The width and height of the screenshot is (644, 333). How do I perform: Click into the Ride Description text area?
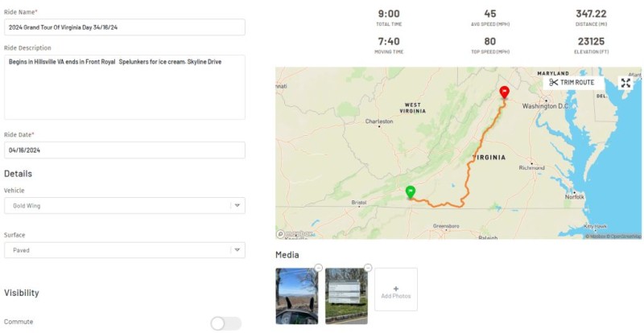pos(124,87)
